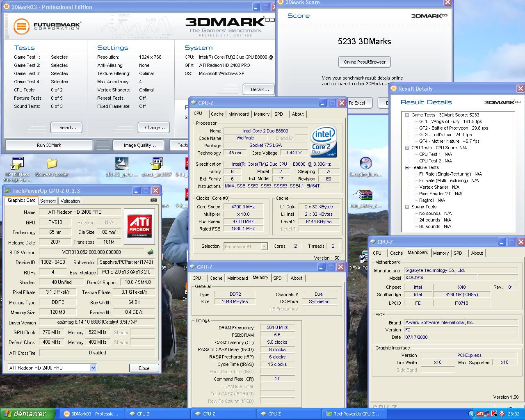Screen dimensions: 525x420
Task: Click the K antivirus tray icon
Action: click(494, 414)
